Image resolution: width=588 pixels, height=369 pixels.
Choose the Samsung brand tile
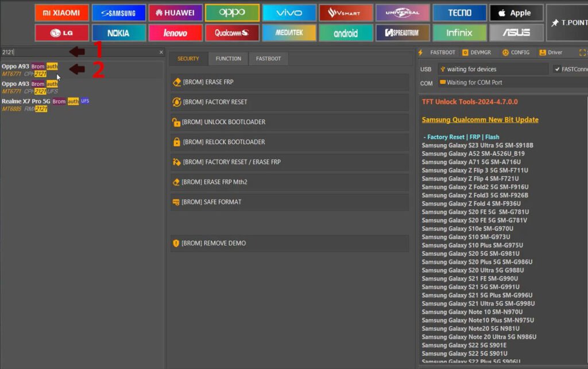click(x=118, y=13)
